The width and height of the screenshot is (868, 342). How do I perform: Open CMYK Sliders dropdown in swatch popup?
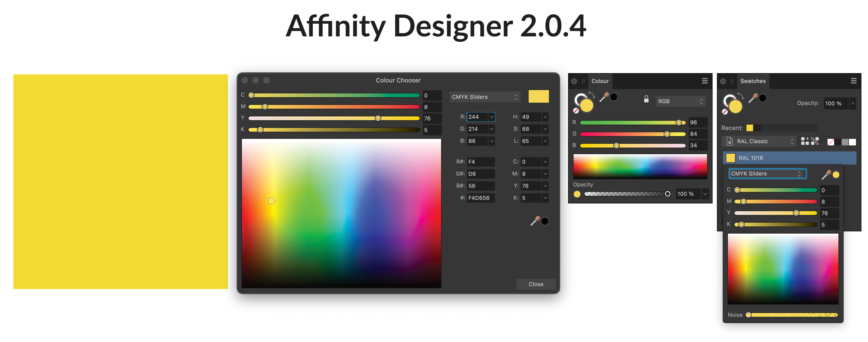point(767,174)
